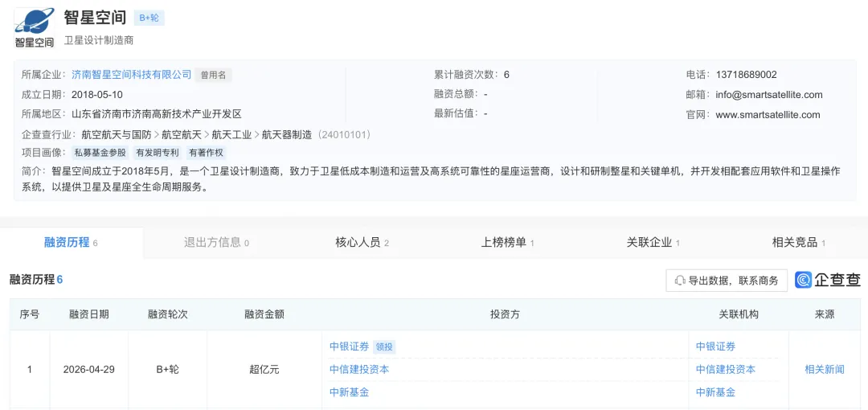The image size is (868, 410).
Task: Click headset icon in export button
Action: pos(681,281)
